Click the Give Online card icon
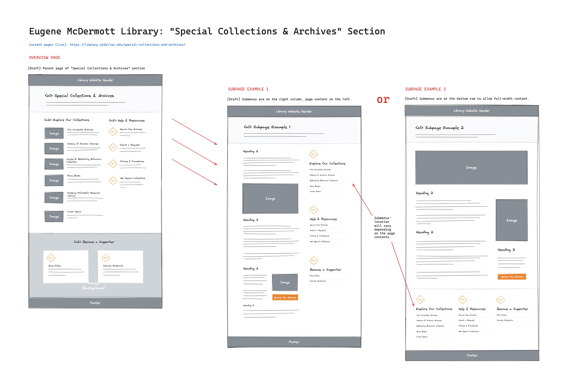The height and width of the screenshot is (392, 571). pyautogui.click(x=51, y=258)
